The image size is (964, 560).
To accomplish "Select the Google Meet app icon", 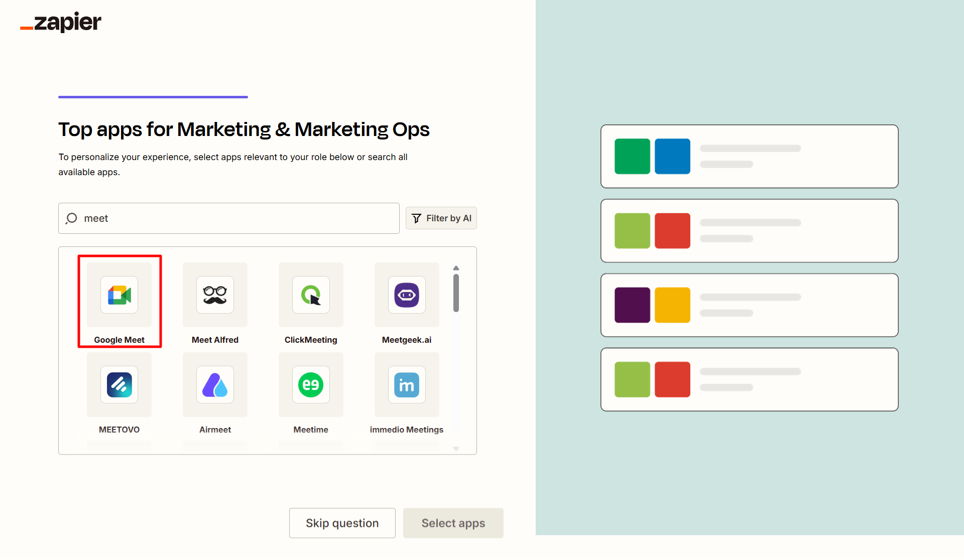I will [119, 295].
